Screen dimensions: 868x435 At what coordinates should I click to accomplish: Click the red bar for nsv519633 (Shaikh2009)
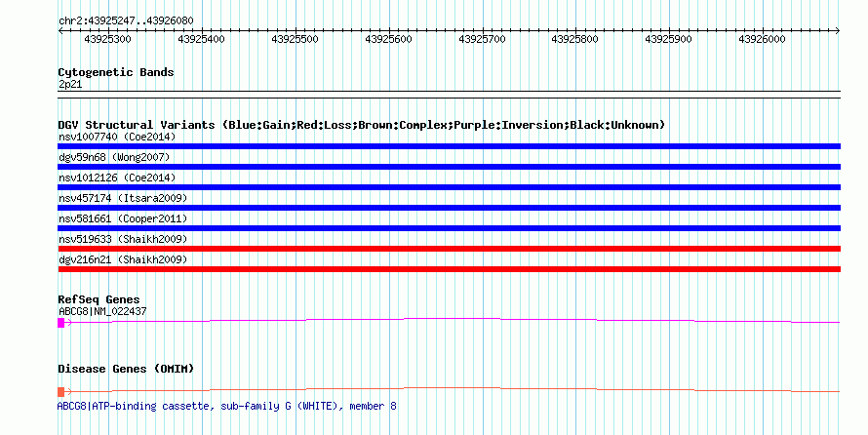pos(449,249)
